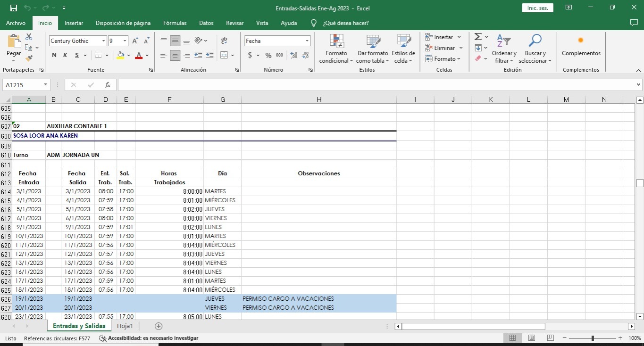This screenshot has width=644, height=346.
Task: Toggle Italic formatting
Action: [x=65, y=55]
